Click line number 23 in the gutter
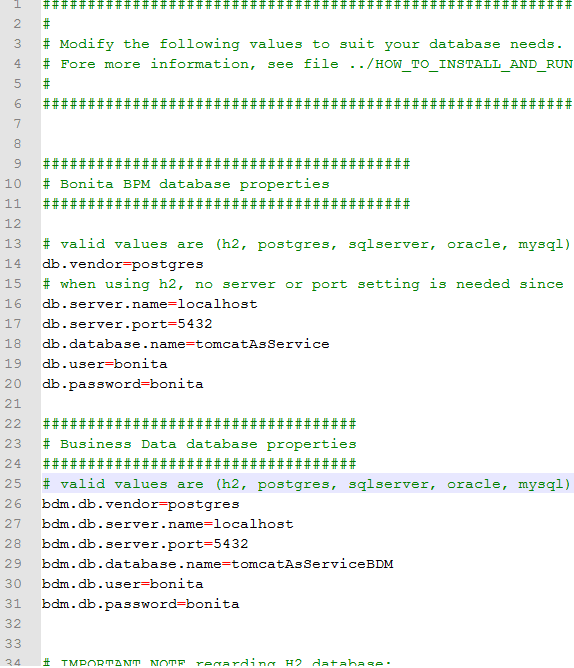 pos(13,443)
